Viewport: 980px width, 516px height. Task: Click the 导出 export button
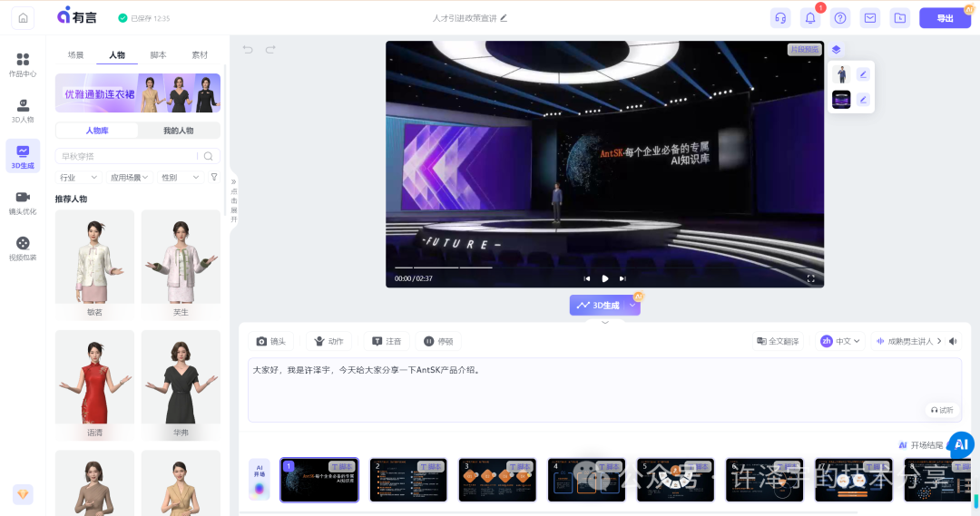(x=945, y=18)
